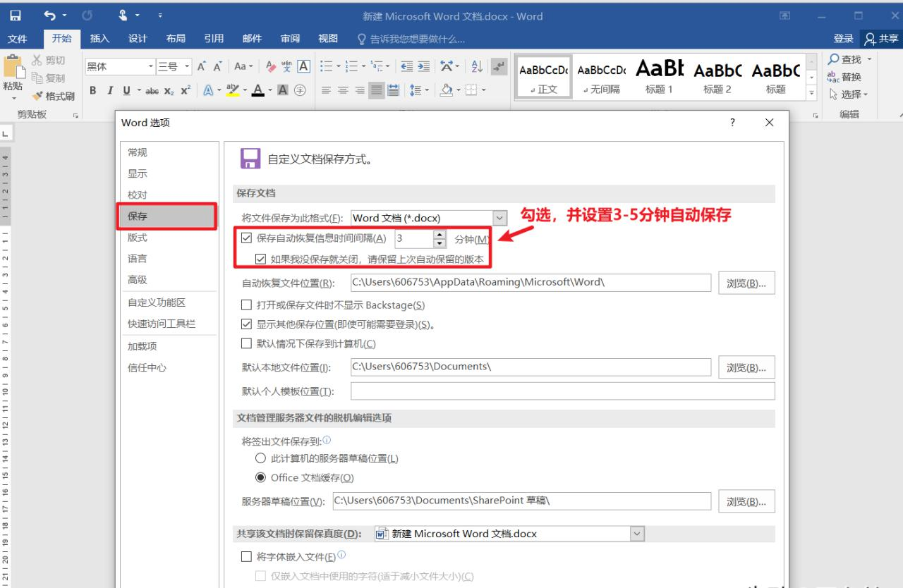903x588 pixels.
Task: Open the save file format dropdown
Action: (x=499, y=219)
